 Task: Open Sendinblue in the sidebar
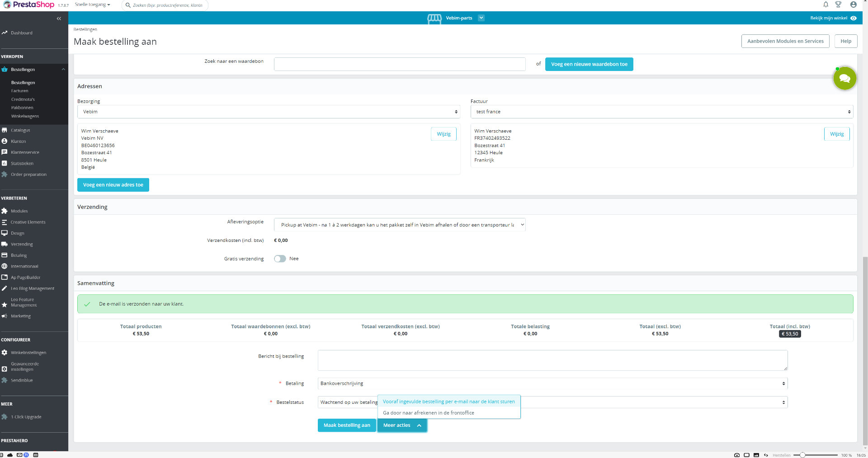click(x=22, y=380)
